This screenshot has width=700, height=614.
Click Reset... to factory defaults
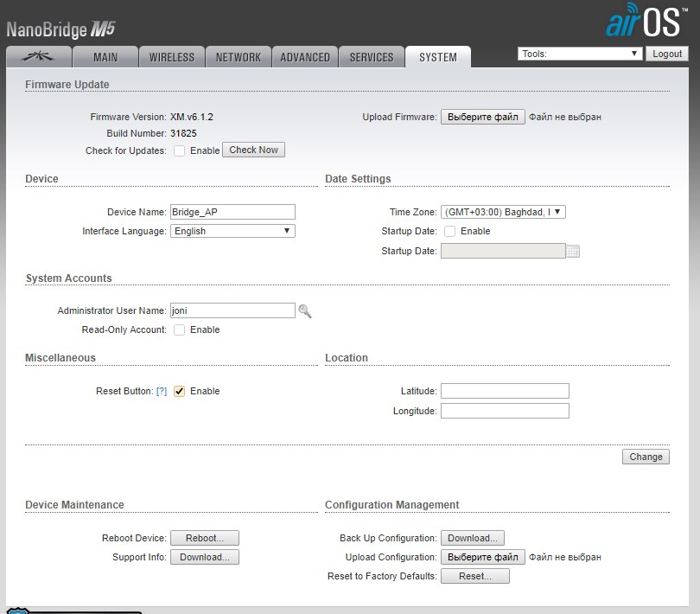tap(475, 576)
